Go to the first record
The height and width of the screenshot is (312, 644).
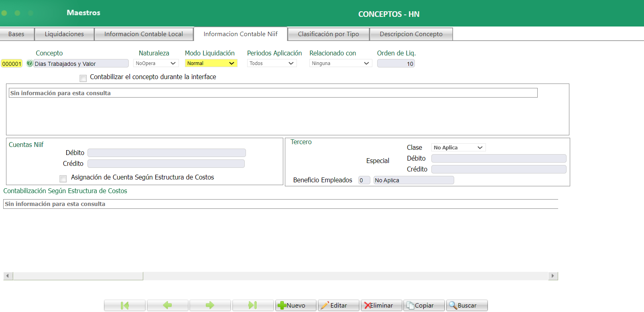(125, 306)
